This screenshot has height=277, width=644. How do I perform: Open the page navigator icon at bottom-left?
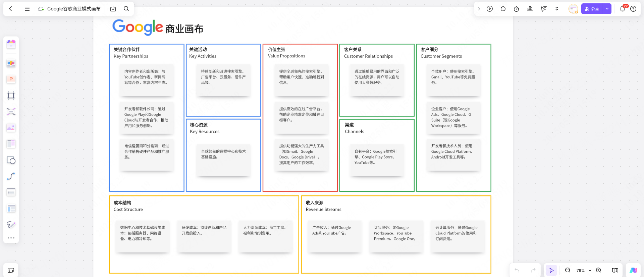tap(11, 270)
